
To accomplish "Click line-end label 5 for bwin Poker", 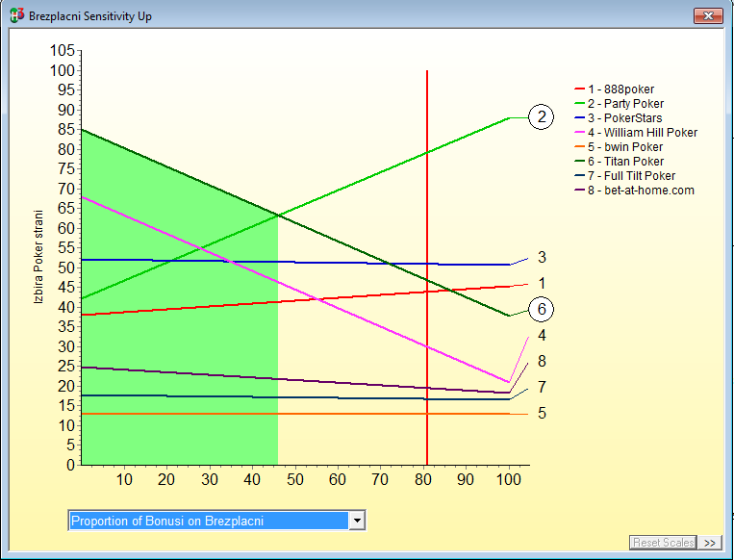I will pos(542,414).
